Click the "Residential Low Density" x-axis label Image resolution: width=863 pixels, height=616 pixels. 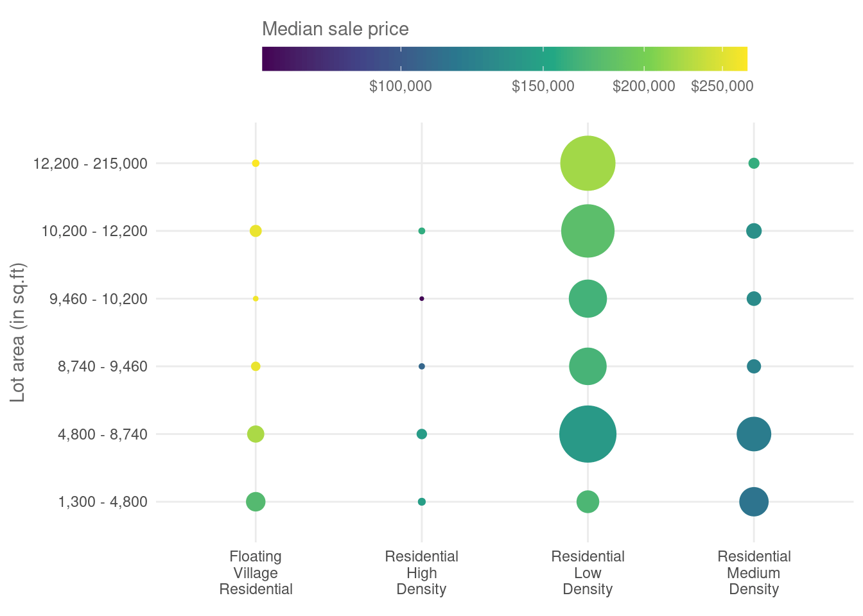(588, 573)
